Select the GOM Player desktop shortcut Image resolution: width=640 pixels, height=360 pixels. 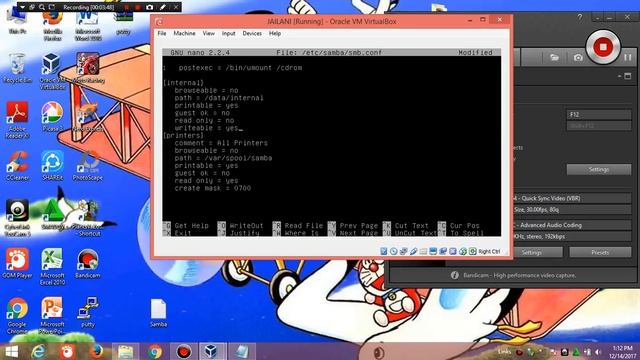[17, 263]
